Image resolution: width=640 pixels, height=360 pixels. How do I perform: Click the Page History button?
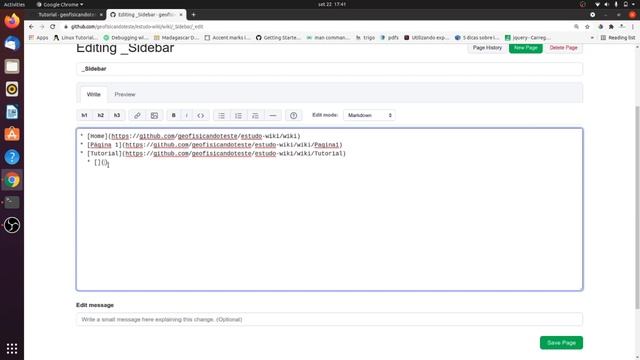pyautogui.click(x=487, y=48)
